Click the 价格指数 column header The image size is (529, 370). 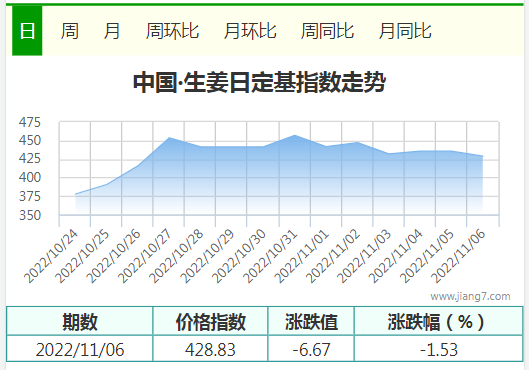pyautogui.click(x=210, y=322)
